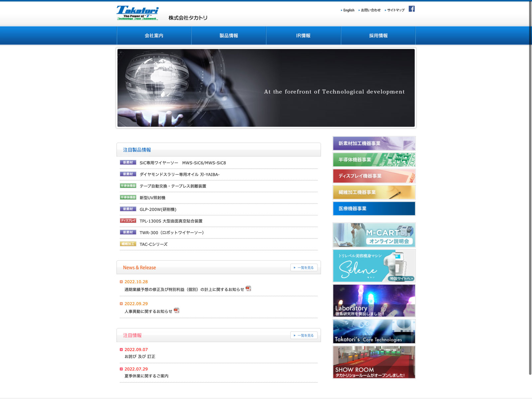Switch site language to English
Viewport: 532px width, 399px height.
348,10
